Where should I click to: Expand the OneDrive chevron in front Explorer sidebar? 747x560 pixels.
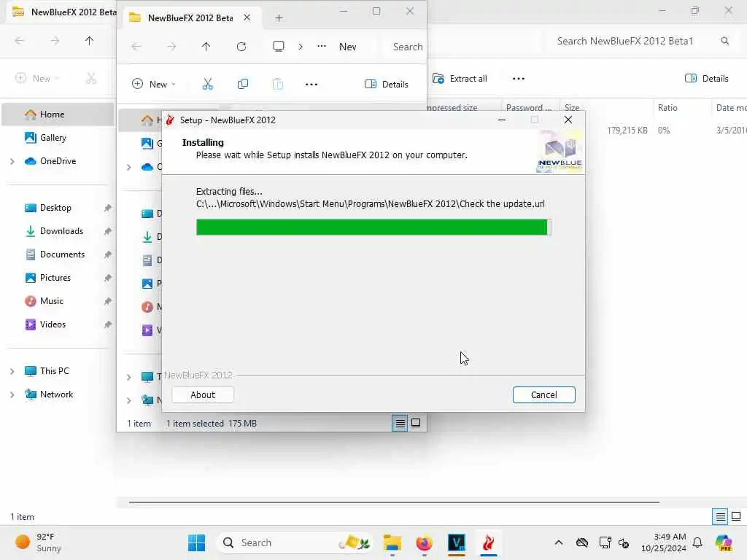(x=128, y=167)
